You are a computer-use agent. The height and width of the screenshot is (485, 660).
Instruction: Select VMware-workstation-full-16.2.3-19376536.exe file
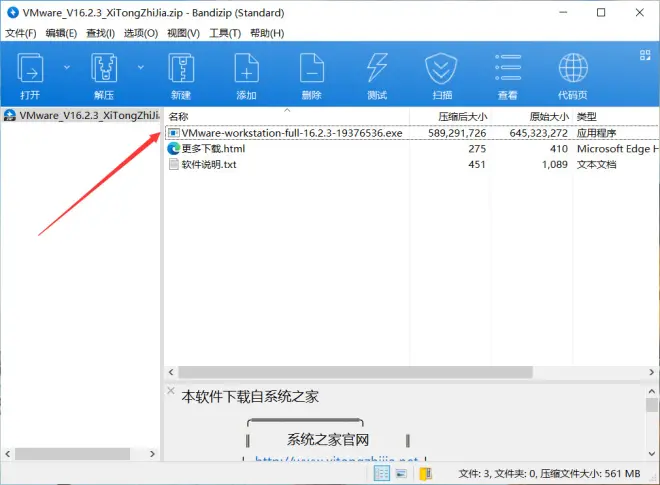[x=292, y=133]
